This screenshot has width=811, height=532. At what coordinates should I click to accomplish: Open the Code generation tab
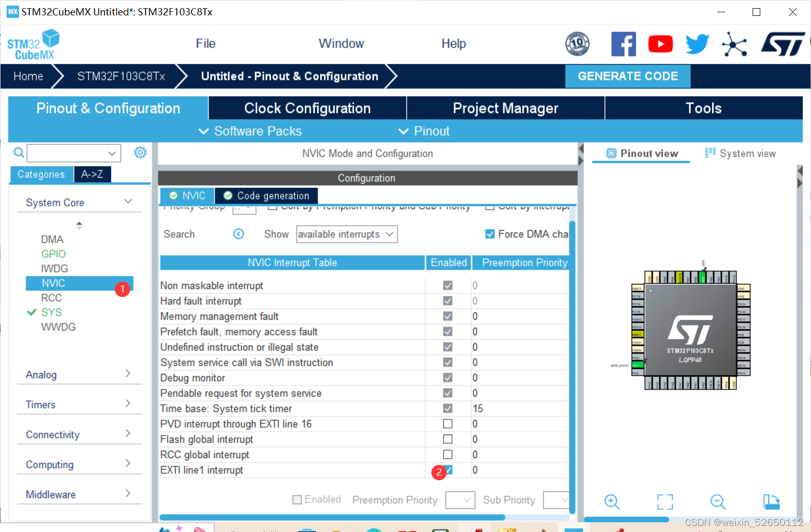coord(266,196)
